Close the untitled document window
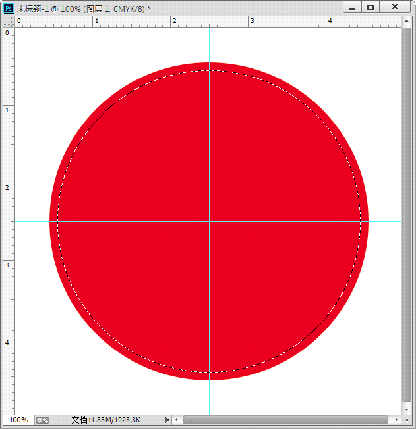This screenshot has height=429, width=416. 395,7
